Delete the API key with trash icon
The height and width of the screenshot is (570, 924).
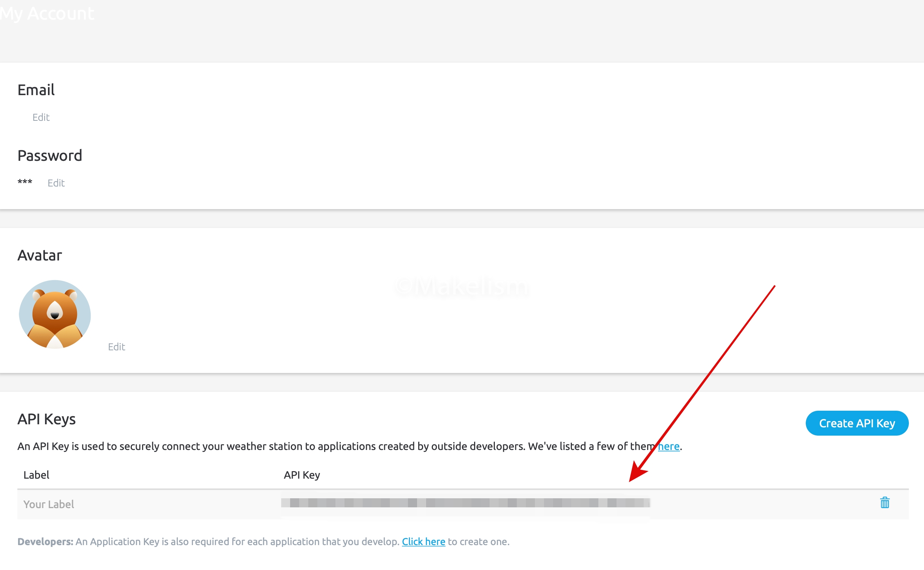click(884, 503)
